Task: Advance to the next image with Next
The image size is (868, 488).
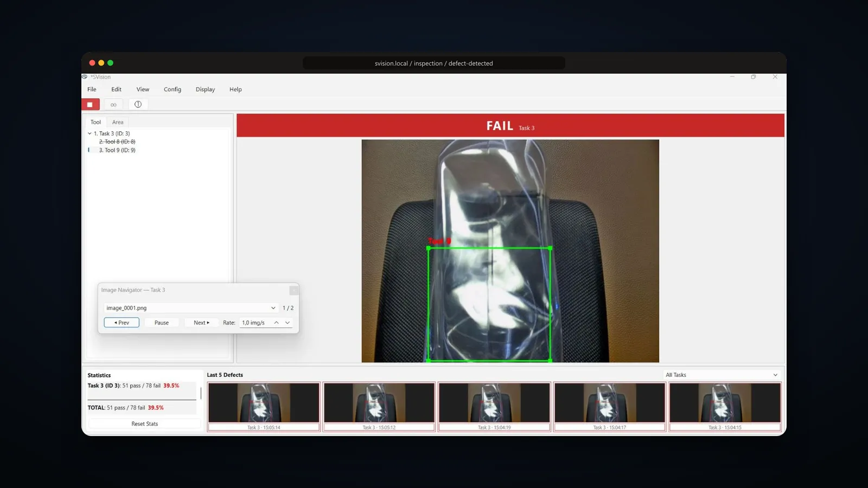Action: click(201, 323)
